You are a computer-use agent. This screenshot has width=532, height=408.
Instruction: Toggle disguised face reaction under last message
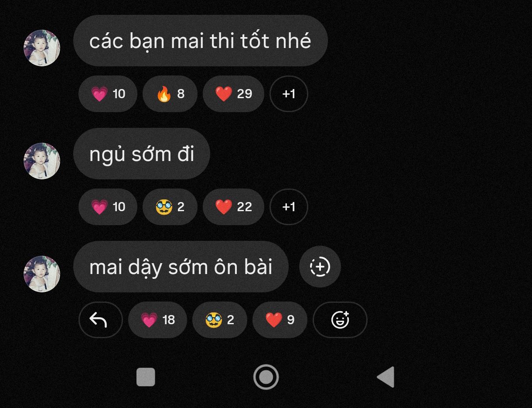click(x=220, y=320)
